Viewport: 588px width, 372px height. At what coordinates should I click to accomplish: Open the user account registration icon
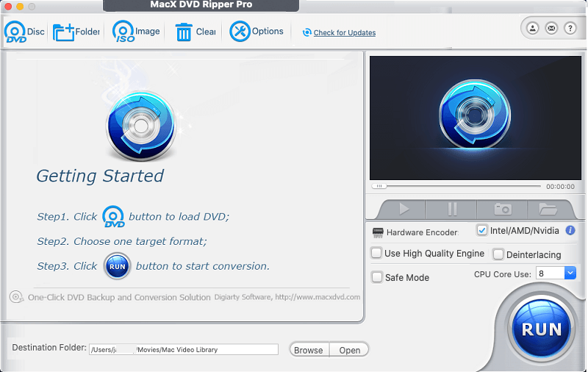(x=532, y=28)
